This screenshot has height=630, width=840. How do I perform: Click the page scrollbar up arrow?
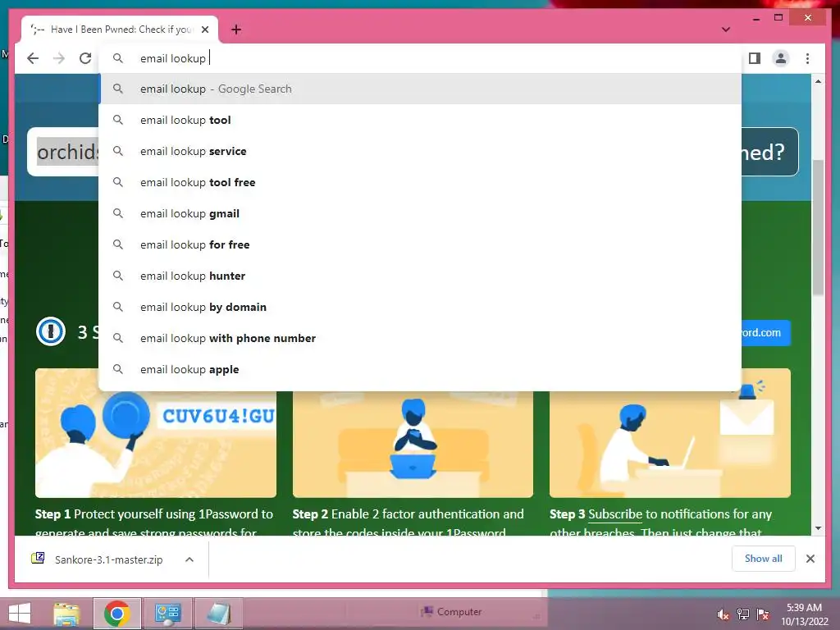[x=818, y=81]
